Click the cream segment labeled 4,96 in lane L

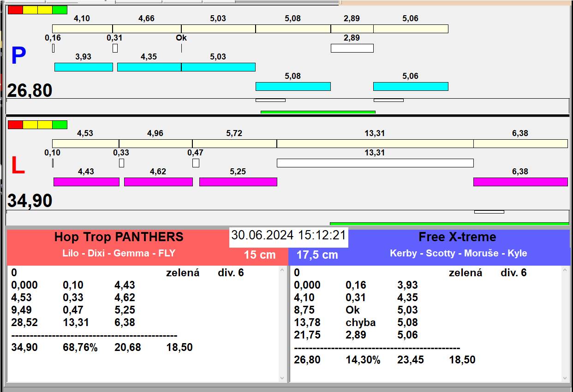coord(155,143)
